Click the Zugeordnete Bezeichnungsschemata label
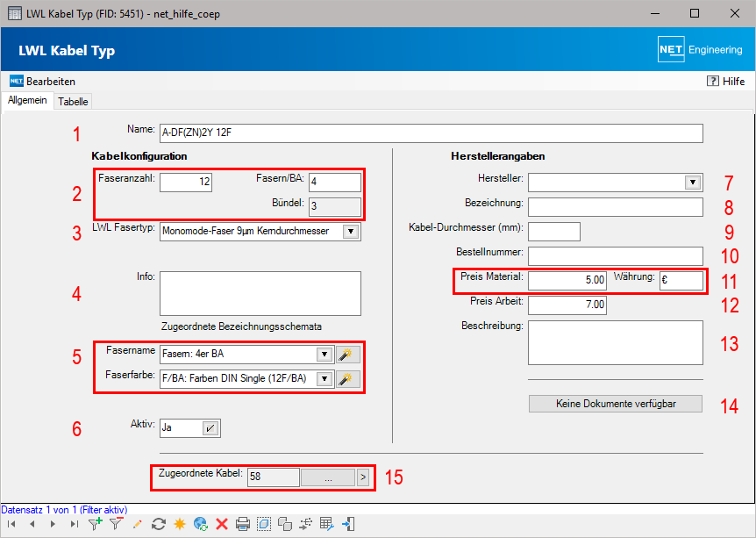 [x=241, y=326]
